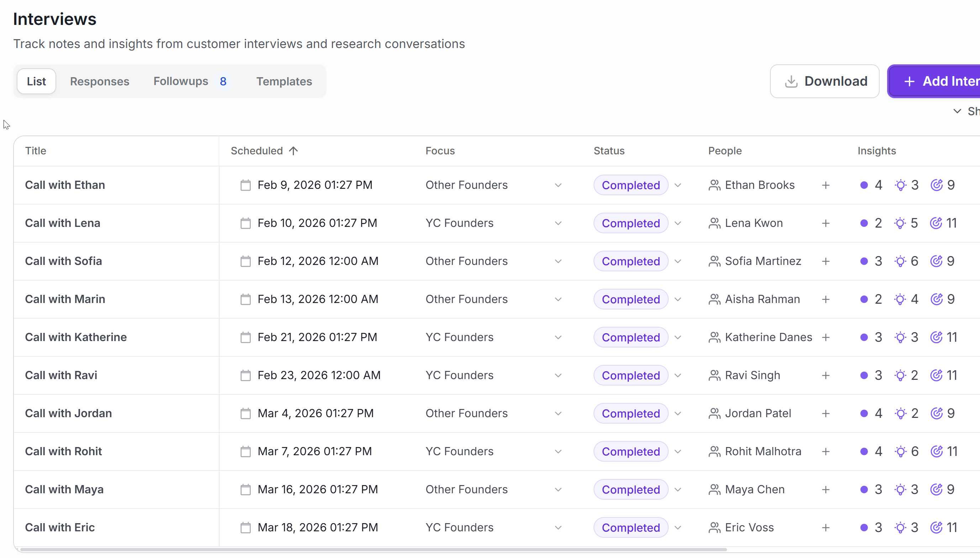Viewport: 980px width, 558px height.
Task: Open the Completed status dropdown for Call with Lena
Action: click(678, 223)
